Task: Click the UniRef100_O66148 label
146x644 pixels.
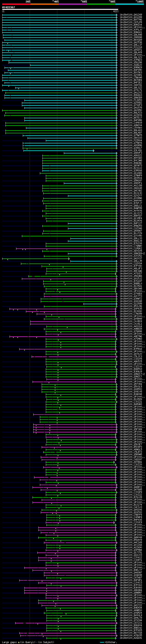Action: coord(131,188)
